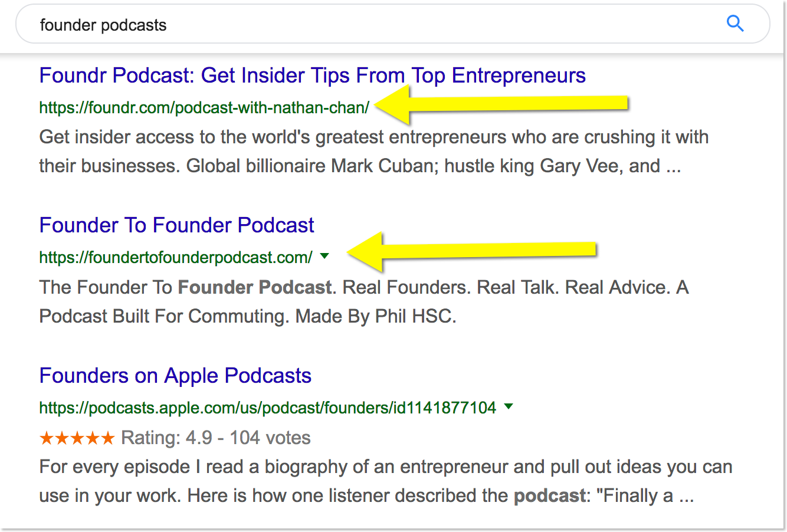Screen dimensions: 787x532
Task: Open the Foundr Podcast result title
Action: point(312,75)
